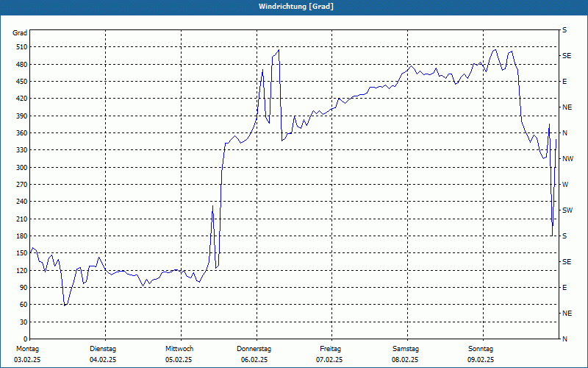Click the y-axis value '510'
The height and width of the screenshot is (368, 588).
pos(22,47)
